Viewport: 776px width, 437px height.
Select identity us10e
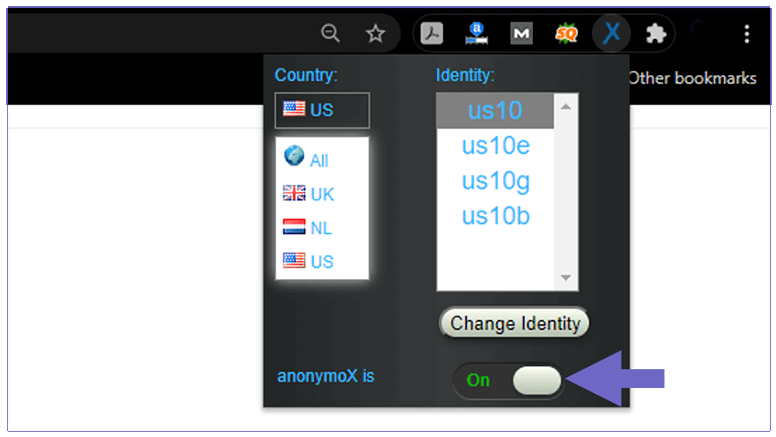click(x=495, y=146)
